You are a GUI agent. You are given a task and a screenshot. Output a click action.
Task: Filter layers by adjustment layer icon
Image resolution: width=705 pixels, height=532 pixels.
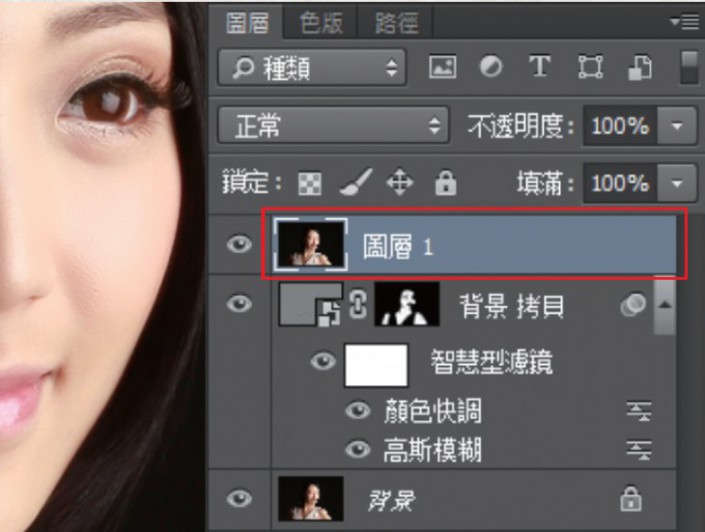(x=491, y=67)
